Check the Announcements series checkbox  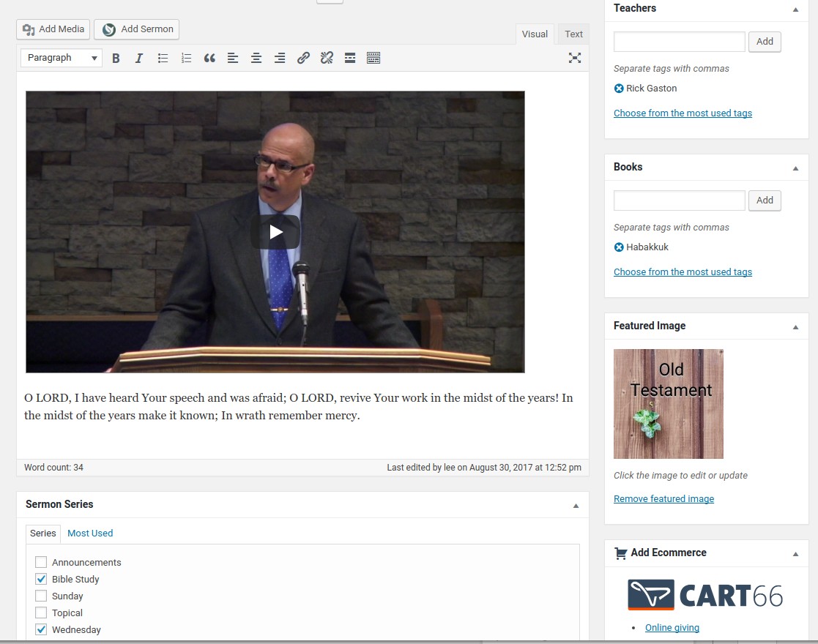tap(41, 562)
